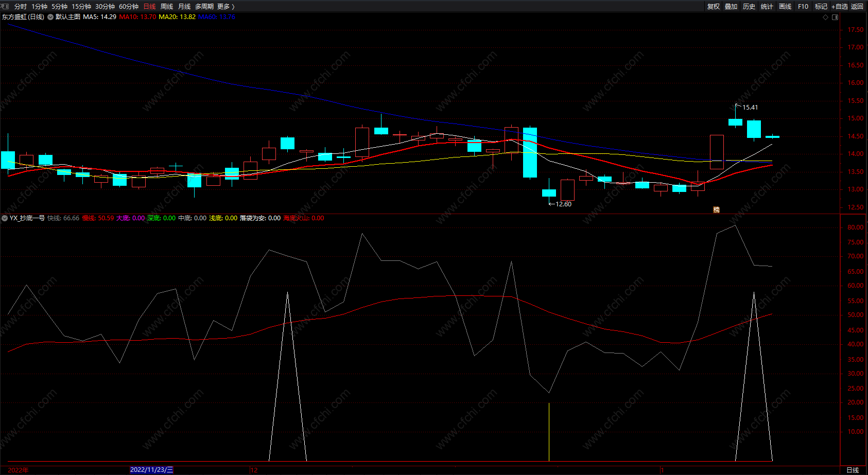The image size is (868, 475).
Task: Switch to the 5分钟 period tab
Action: click(x=59, y=7)
